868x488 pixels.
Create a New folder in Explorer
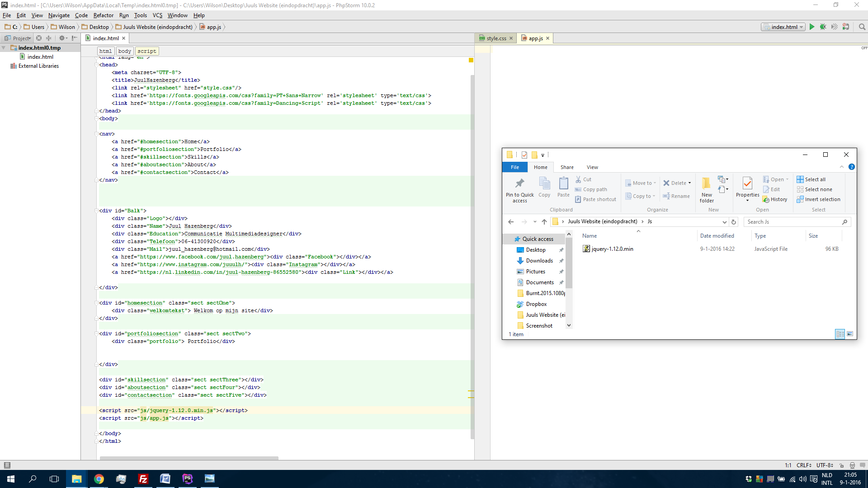707,190
